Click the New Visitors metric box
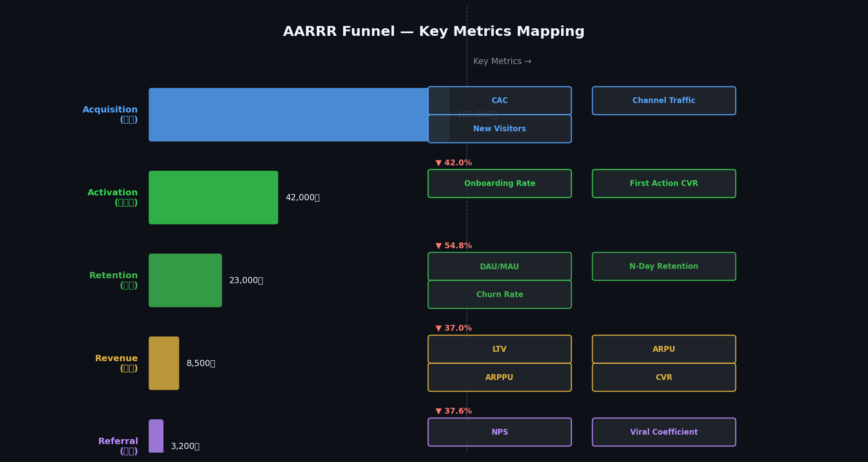This screenshot has height=462, width=868. point(499,129)
